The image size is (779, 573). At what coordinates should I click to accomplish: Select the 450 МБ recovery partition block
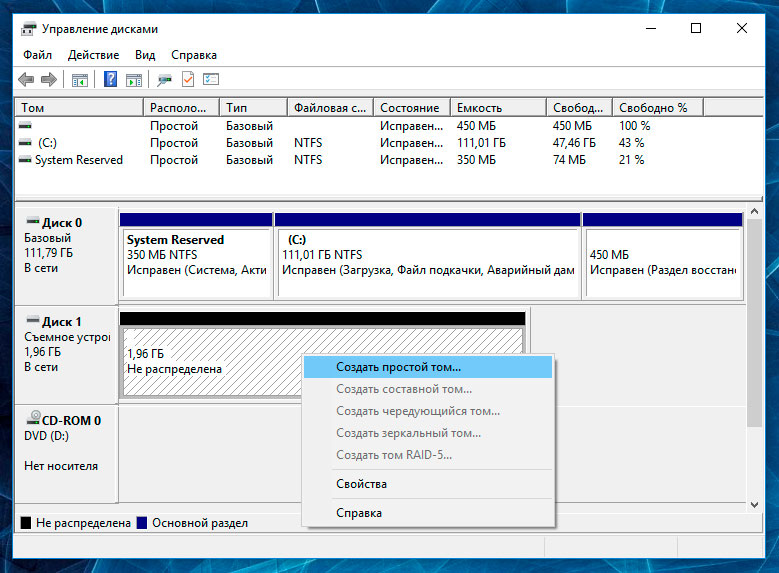click(663, 256)
